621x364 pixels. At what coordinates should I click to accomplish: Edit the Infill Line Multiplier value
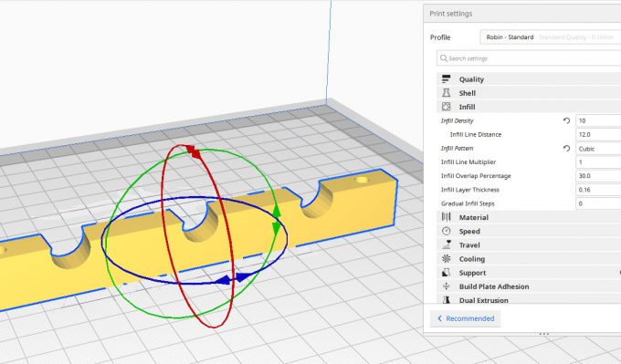[598, 162]
